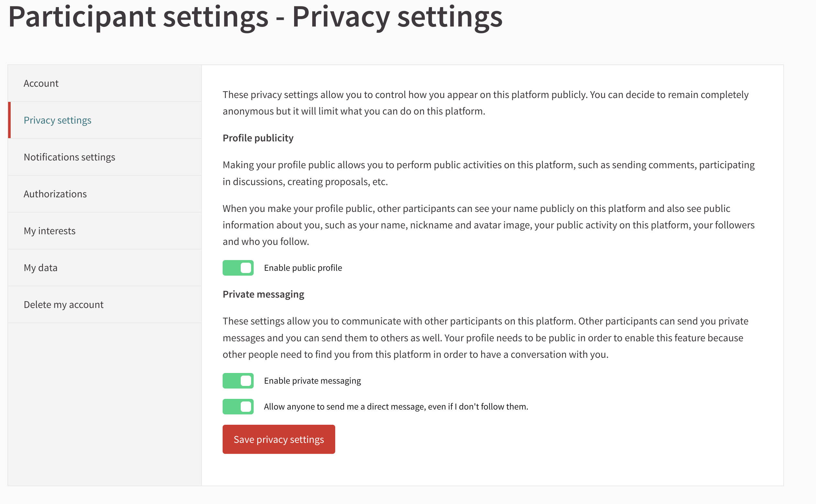Navigate to My interests

point(49,230)
